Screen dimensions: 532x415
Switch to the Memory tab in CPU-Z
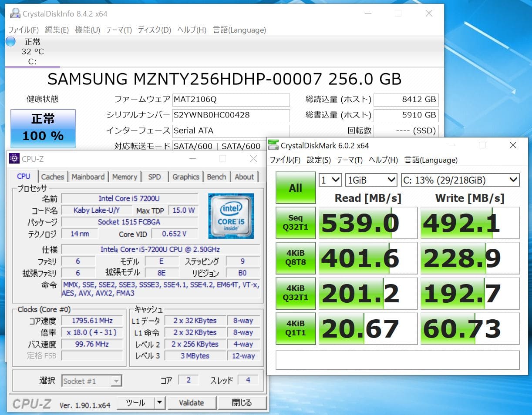coord(125,177)
